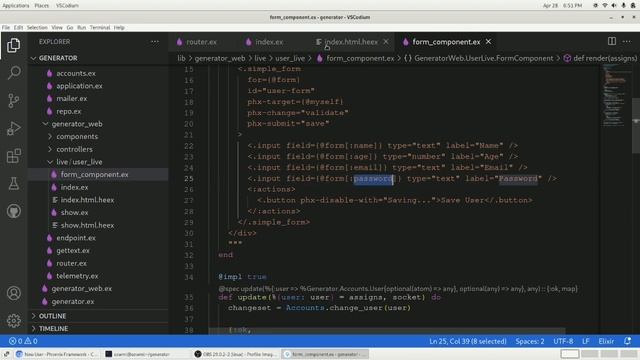Open the Run menu
Image resolution: width=640 pixels, height=360 pixels.
tap(81, 27)
